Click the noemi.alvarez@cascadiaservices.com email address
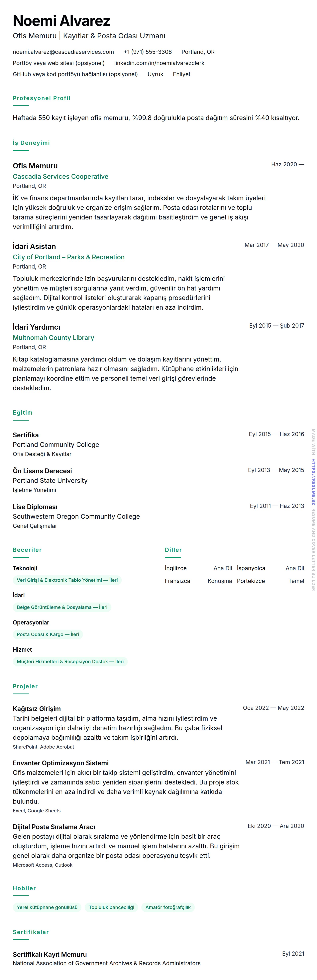The height and width of the screenshot is (980, 317). (63, 52)
